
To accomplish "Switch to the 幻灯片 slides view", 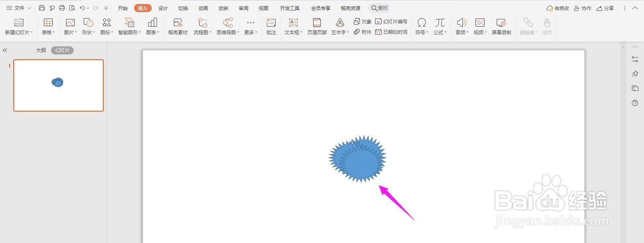I will (x=62, y=50).
